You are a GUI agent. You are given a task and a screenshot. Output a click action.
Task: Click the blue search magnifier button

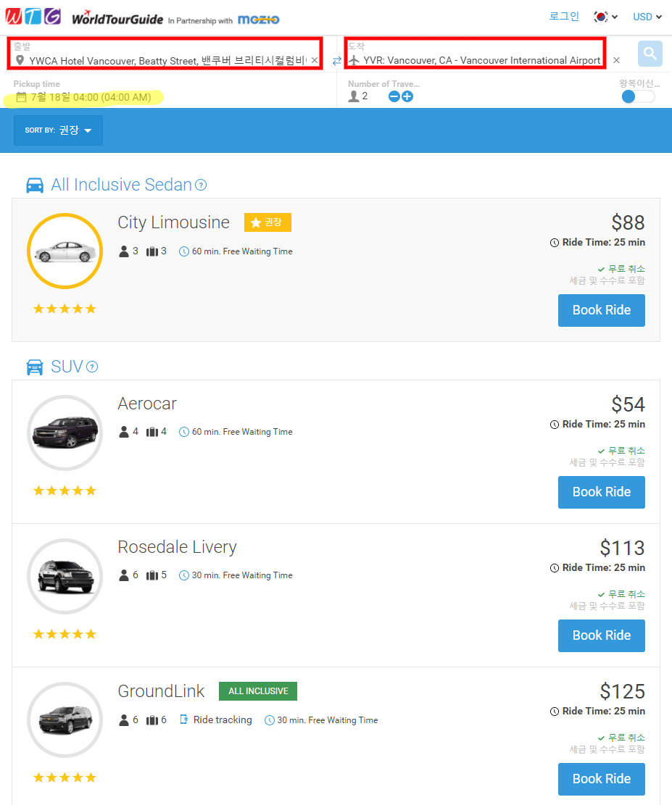pyautogui.click(x=650, y=54)
